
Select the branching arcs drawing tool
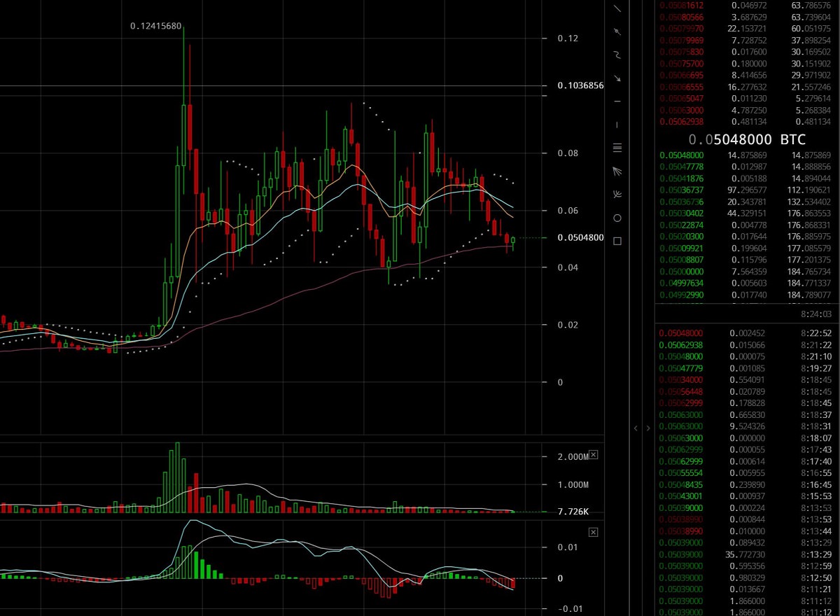coord(617,194)
